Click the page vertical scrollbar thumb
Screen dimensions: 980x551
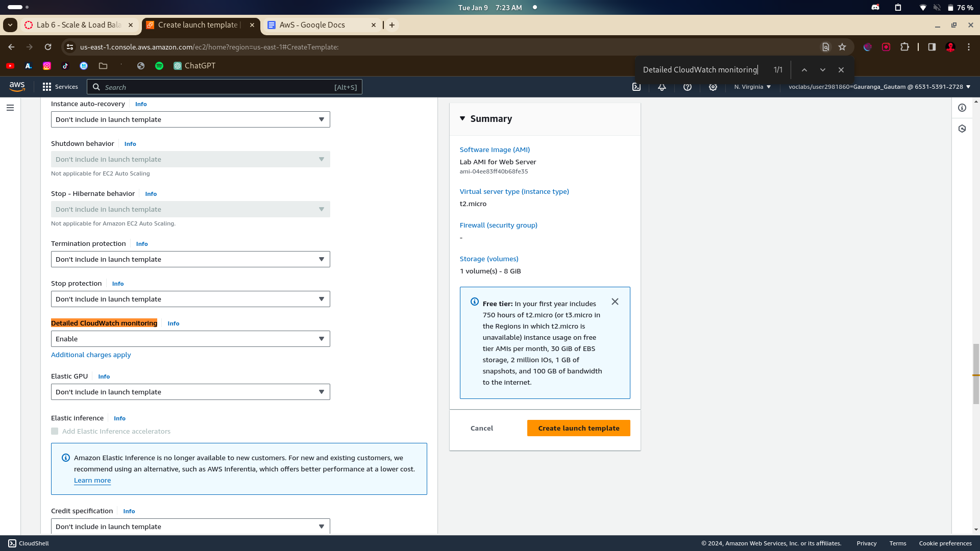pyautogui.click(x=976, y=373)
